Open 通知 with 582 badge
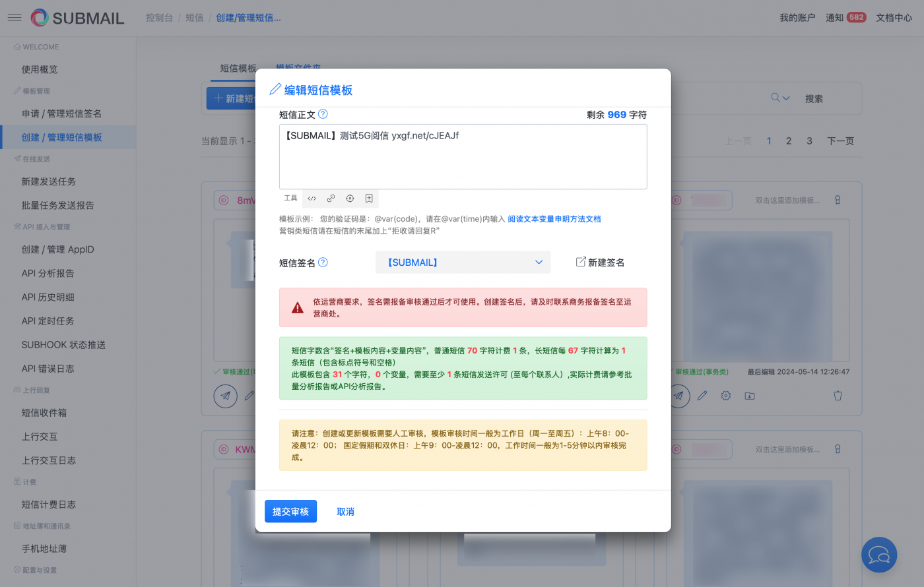This screenshot has height=587, width=924. (x=845, y=18)
